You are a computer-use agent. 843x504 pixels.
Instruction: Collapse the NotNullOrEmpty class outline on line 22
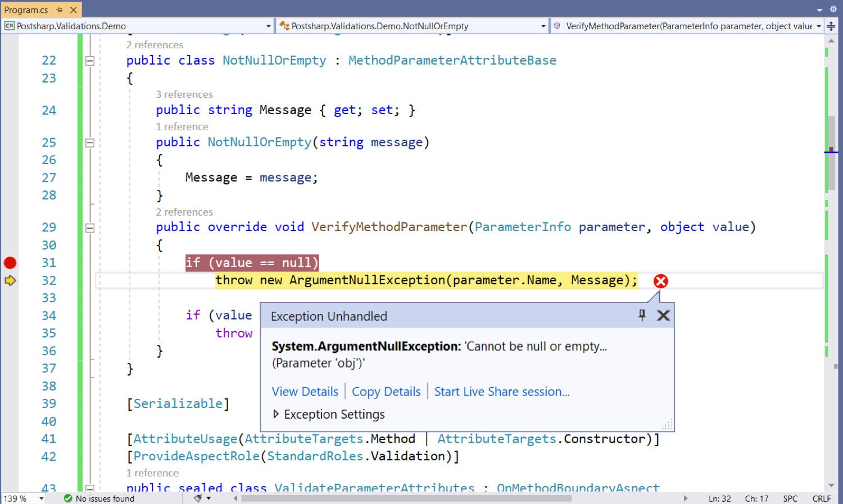pyautogui.click(x=90, y=61)
